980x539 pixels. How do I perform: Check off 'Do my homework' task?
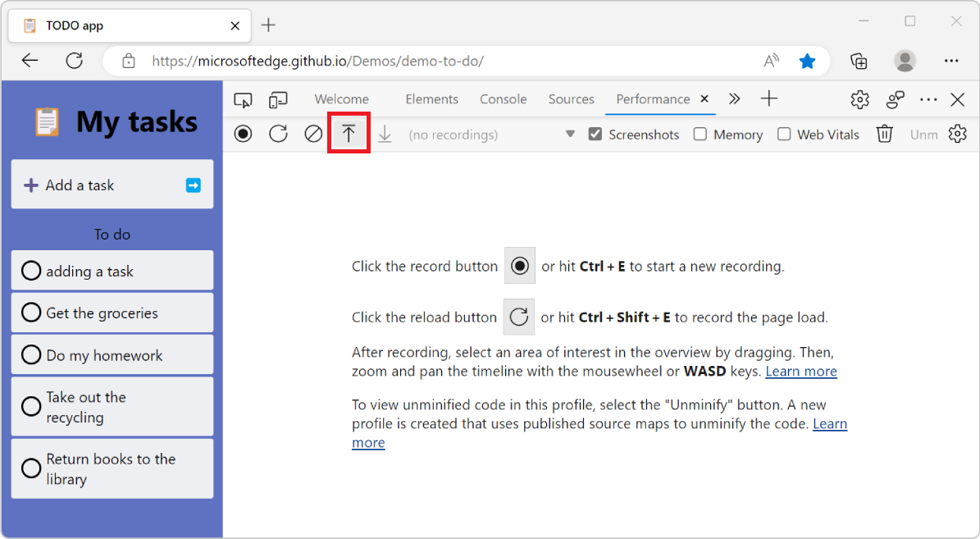(30, 354)
